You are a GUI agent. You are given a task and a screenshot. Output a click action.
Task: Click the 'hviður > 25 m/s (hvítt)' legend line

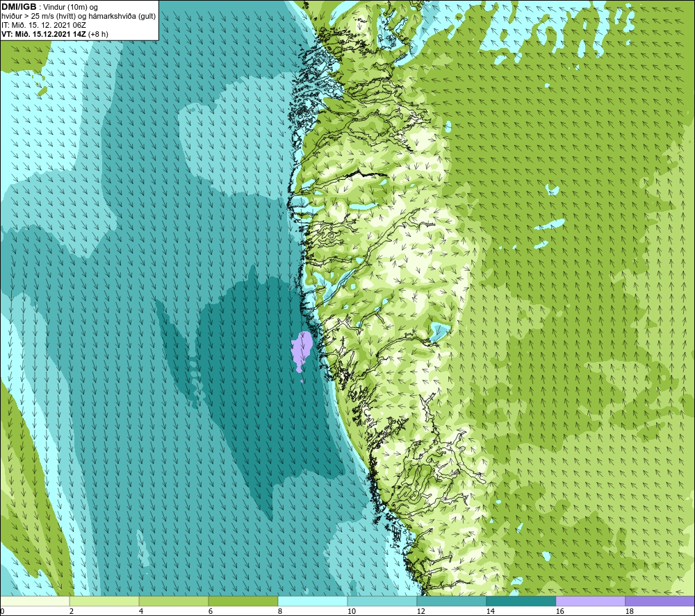tap(79, 16)
